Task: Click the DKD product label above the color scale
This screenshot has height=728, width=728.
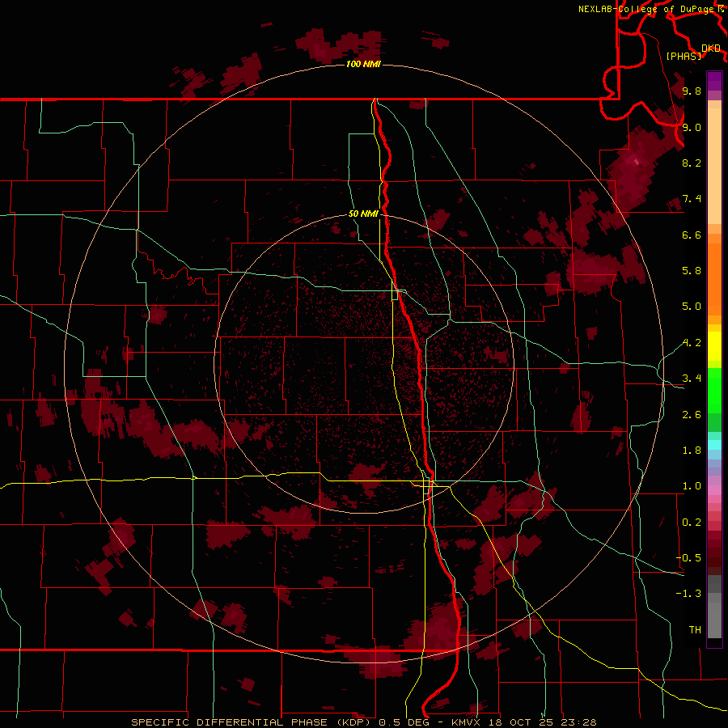Action: [x=710, y=48]
